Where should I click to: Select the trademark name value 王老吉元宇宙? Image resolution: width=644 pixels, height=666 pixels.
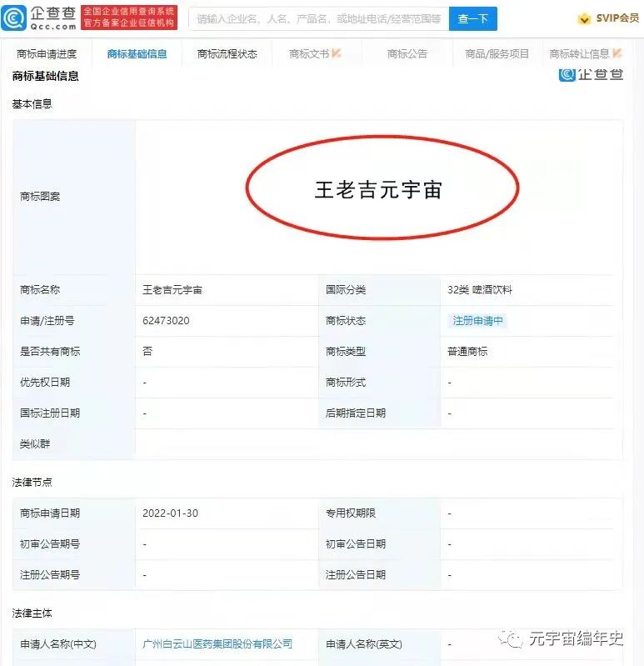click(x=172, y=290)
